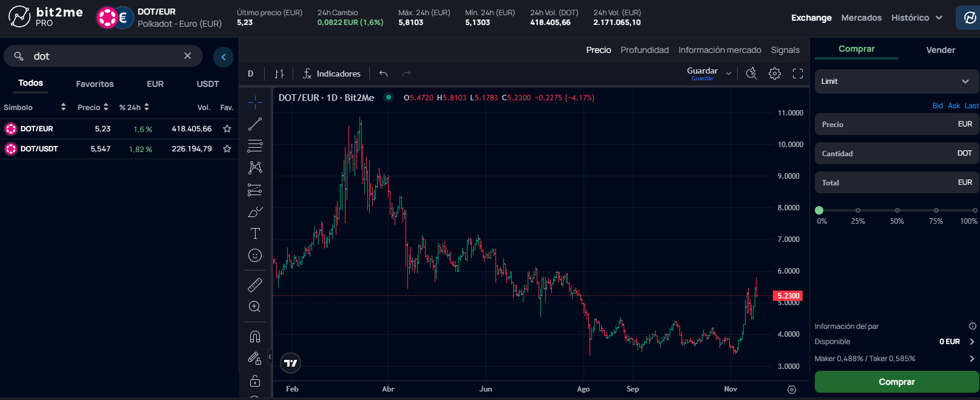Click the TradingView logo on chart
The image size is (980, 400).
tap(291, 363)
